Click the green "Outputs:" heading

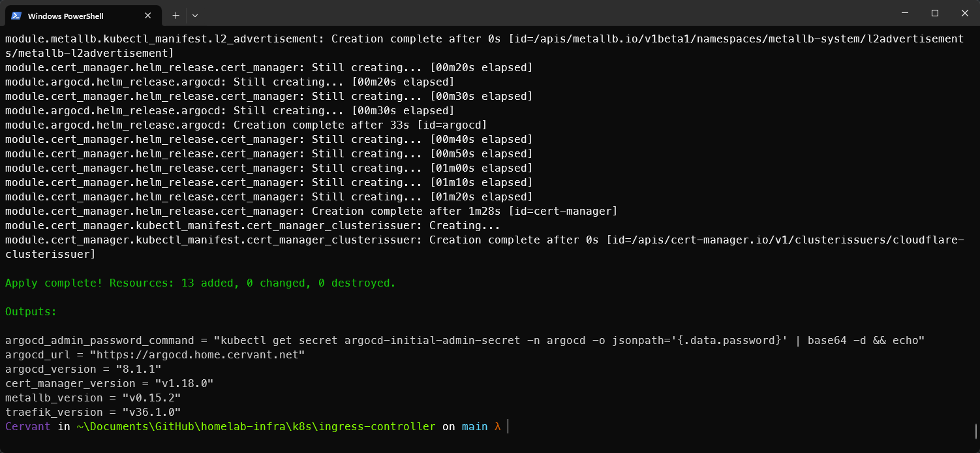pos(31,312)
